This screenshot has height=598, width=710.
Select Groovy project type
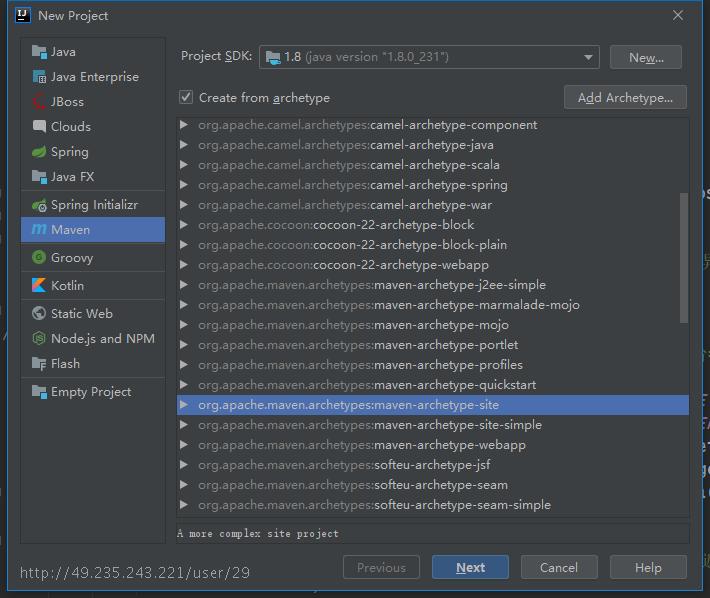(x=93, y=258)
